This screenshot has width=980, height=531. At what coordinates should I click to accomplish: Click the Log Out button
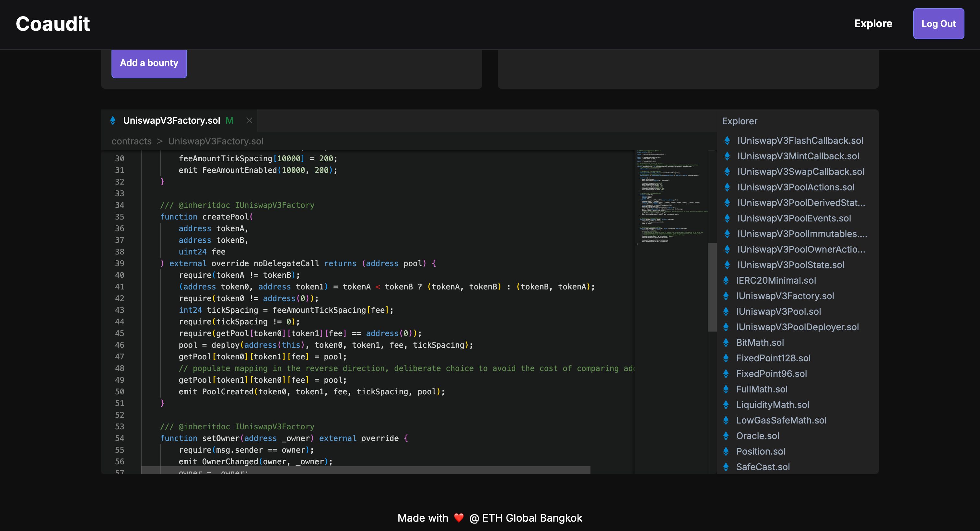[939, 24]
